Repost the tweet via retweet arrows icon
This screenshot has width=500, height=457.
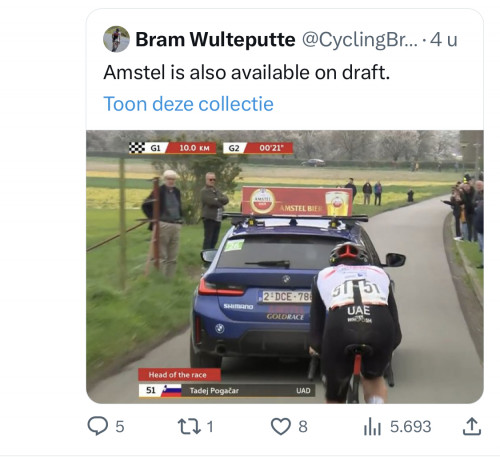pos(189,426)
